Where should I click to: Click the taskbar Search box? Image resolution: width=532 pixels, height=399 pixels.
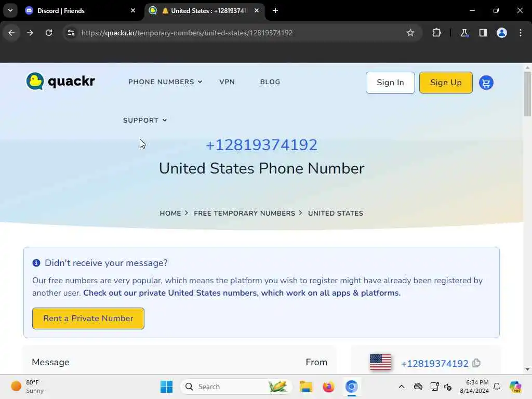point(236,387)
